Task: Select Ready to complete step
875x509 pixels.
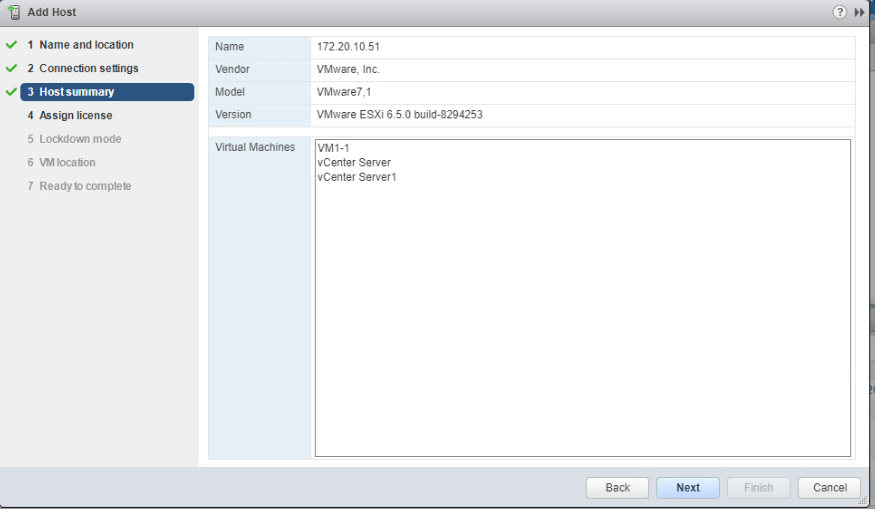Action: tap(85, 186)
